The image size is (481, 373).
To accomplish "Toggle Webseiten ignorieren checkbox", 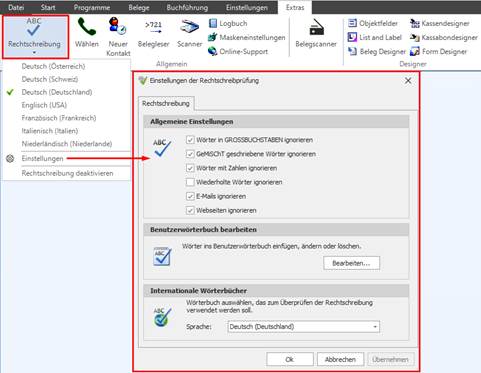I will tap(190, 210).
